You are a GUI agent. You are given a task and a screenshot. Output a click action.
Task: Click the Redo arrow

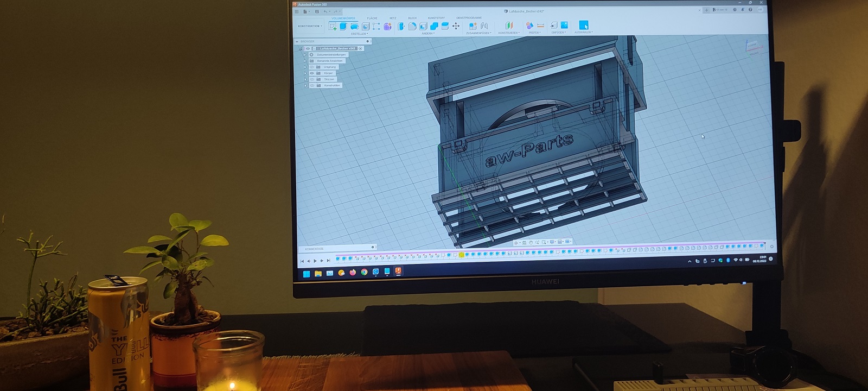(335, 11)
